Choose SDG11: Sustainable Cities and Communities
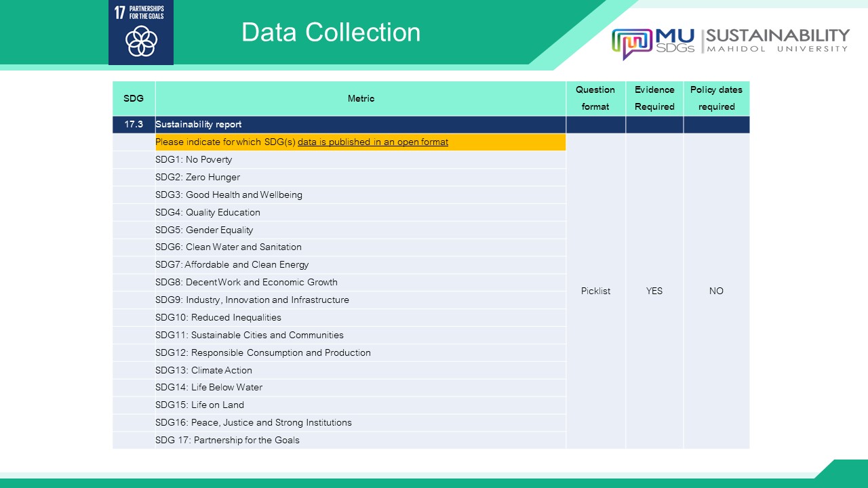Image resolution: width=868 pixels, height=488 pixels. click(x=250, y=335)
